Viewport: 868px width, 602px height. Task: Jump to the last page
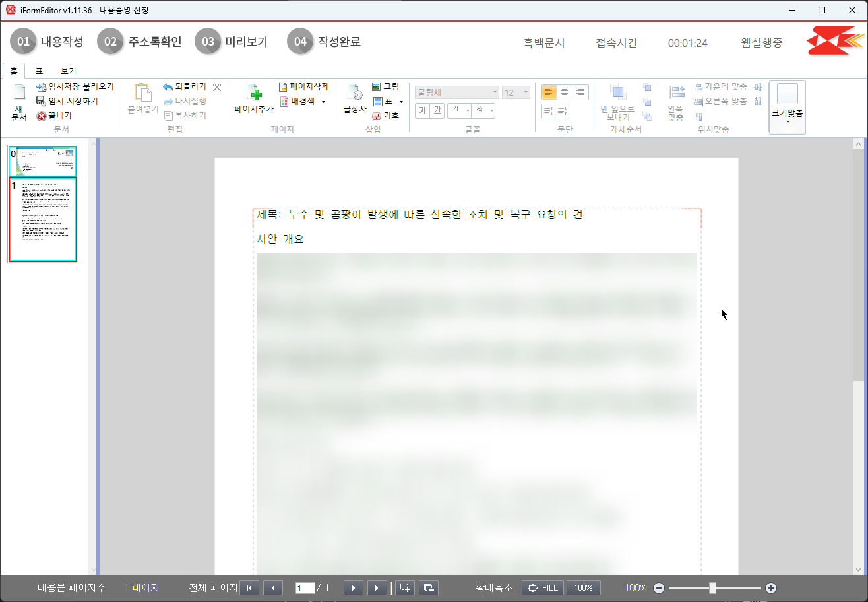[x=377, y=588]
